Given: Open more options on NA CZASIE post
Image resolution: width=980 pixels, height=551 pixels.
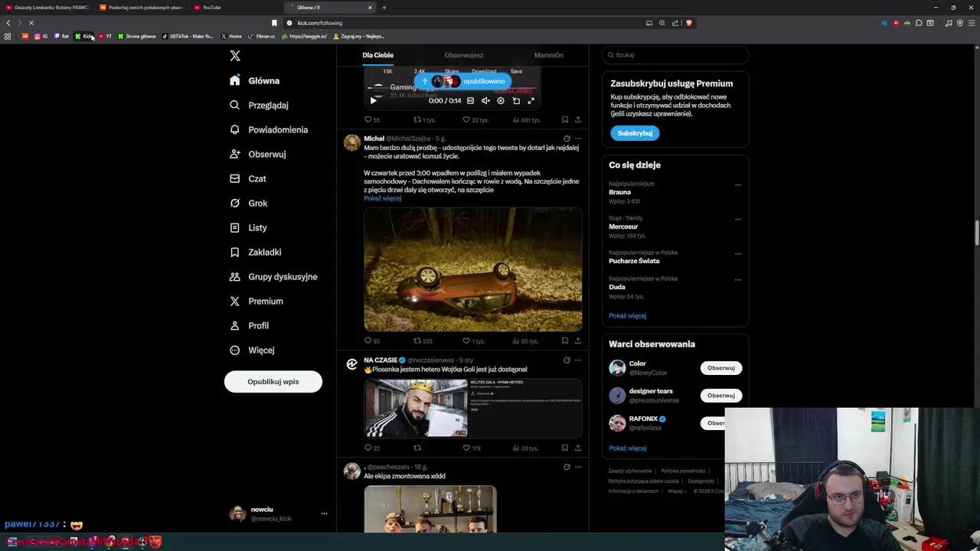Looking at the screenshot, I should (x=578, y=360).
